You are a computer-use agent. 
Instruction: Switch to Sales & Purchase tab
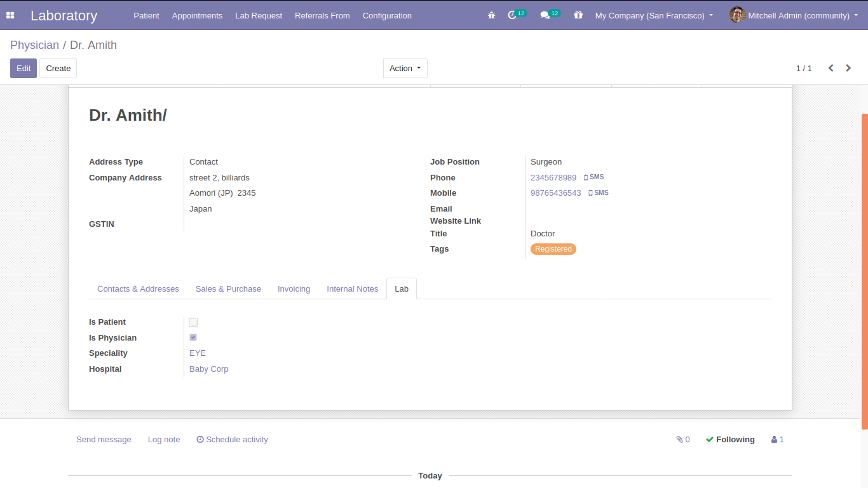coord(228,288)
